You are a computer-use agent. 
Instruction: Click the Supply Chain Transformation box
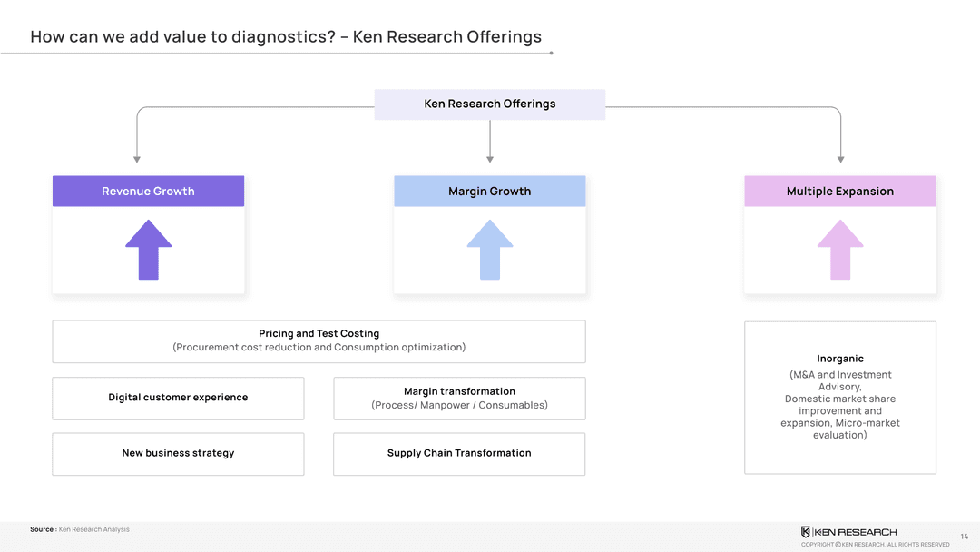point(459,454)
